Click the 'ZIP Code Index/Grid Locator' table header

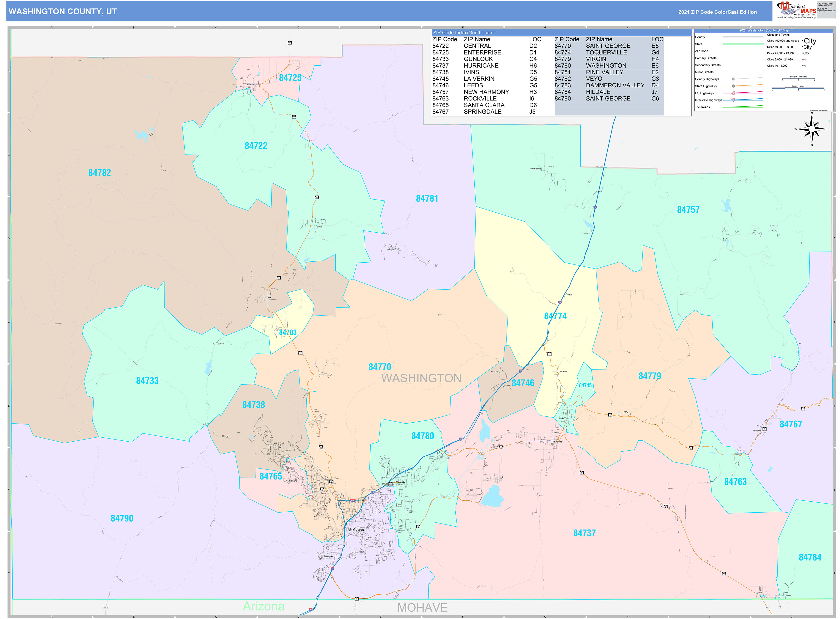pyautogui.click(x=464, y=33)
